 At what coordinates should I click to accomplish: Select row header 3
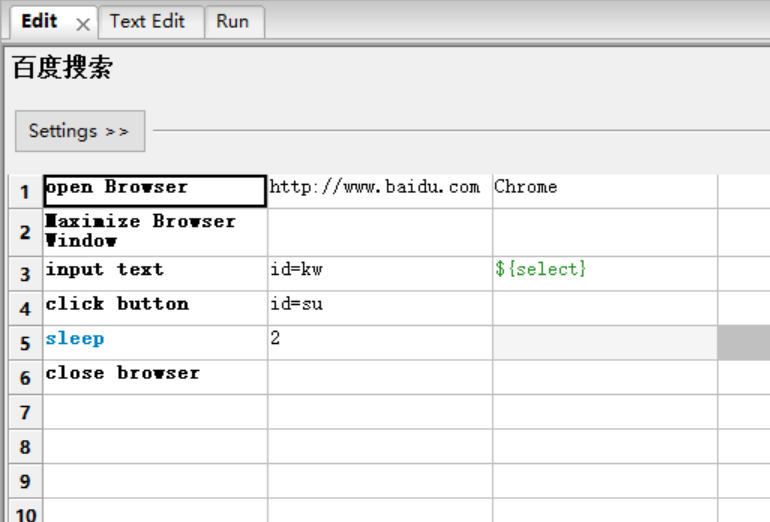[x=26, y=274]
